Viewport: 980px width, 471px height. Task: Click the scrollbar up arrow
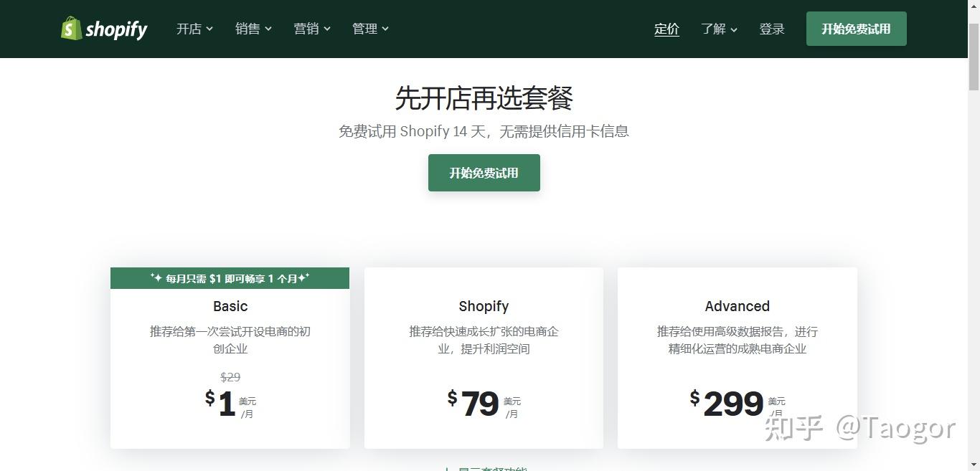[x=974, y=6]
